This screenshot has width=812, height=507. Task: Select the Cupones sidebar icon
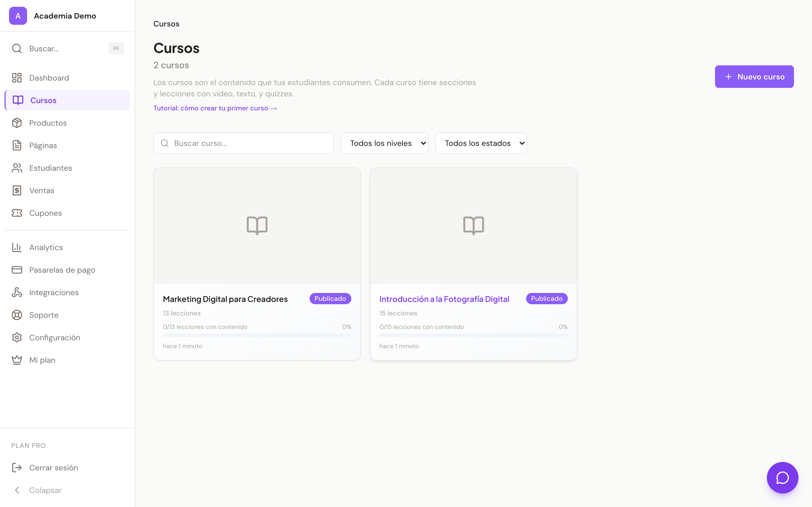point(17,213)
